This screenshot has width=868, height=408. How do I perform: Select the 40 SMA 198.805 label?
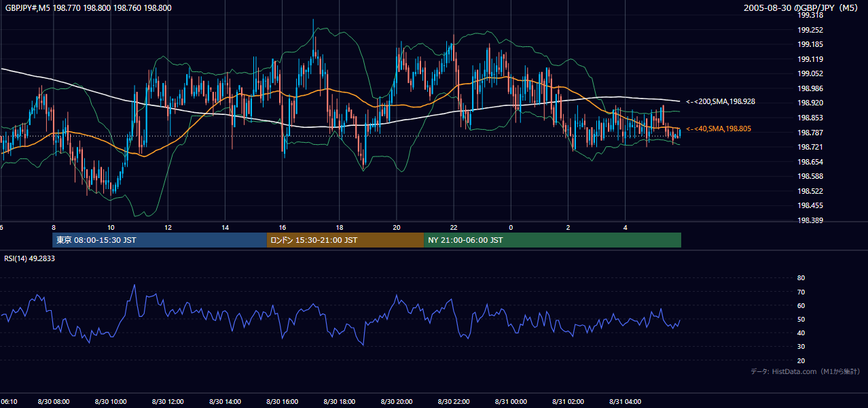pyautogui.click(x=719, y=129)
